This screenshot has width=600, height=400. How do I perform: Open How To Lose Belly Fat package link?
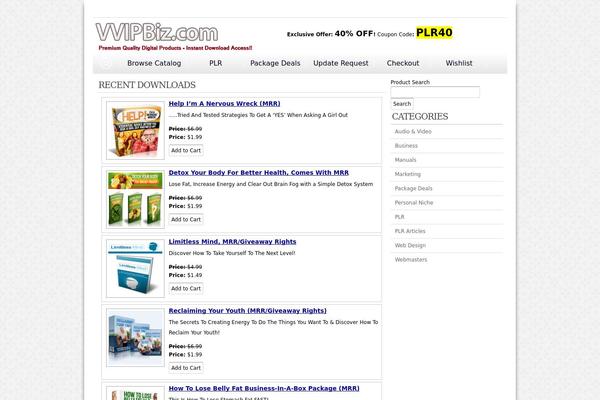pos(264,389)
